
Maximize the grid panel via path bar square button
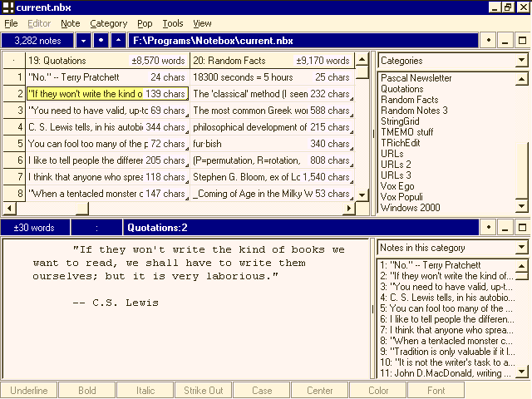pyautogui.click(x=523, y=41)
